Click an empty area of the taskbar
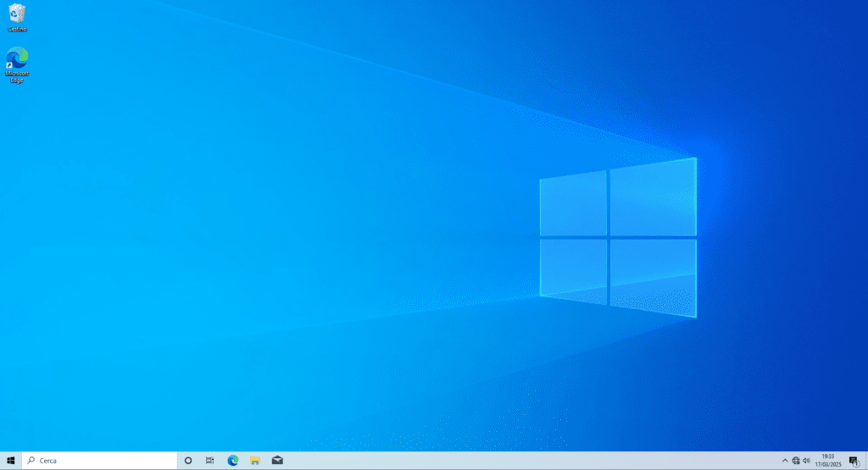This screenshot has height=470, width=868. pyautogui.click(x=509, y=461)
